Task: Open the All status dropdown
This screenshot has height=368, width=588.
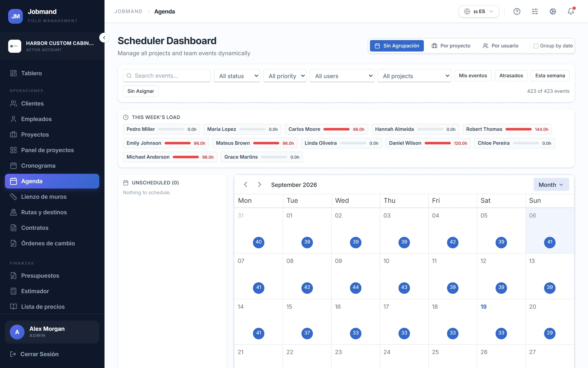Action: [237, 76]
